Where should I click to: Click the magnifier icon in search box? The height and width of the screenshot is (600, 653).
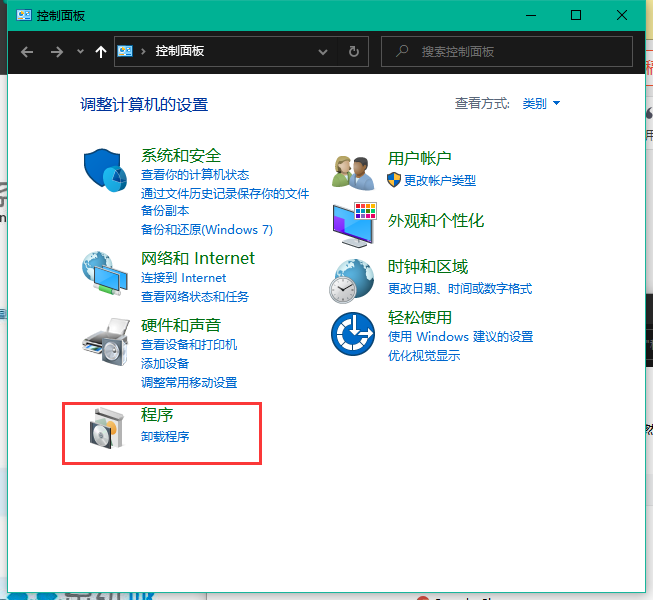(402, 51)
